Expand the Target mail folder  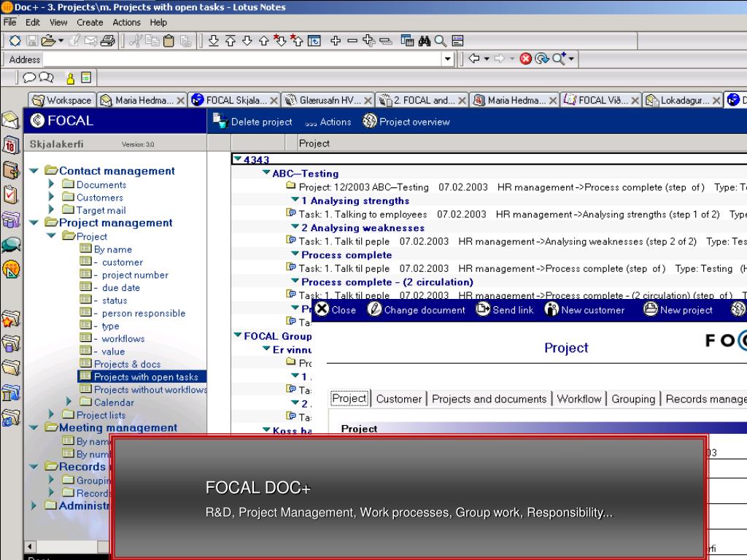[52, 209]
